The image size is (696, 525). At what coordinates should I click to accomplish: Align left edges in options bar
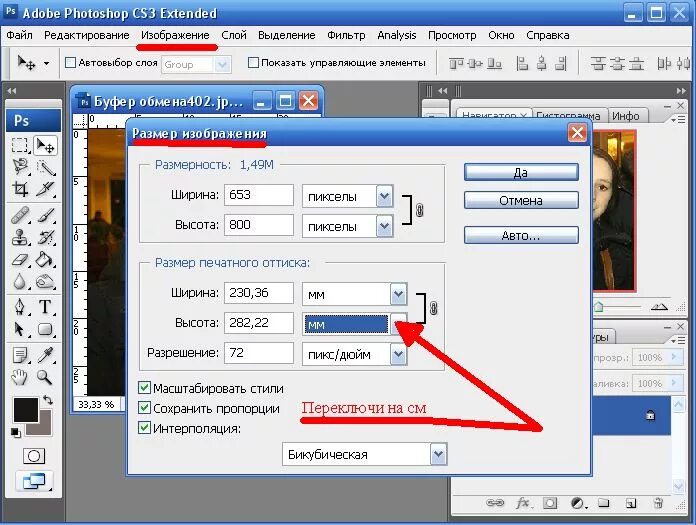click(x=522, y=64)
